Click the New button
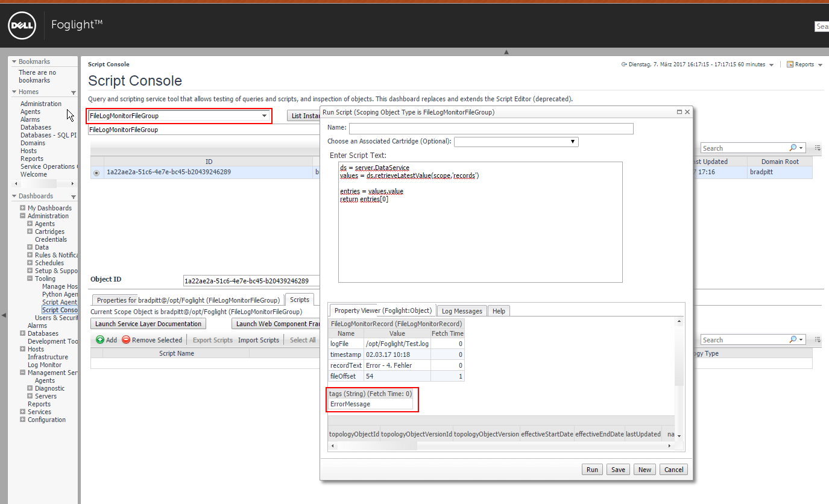 tap(645, 470)
